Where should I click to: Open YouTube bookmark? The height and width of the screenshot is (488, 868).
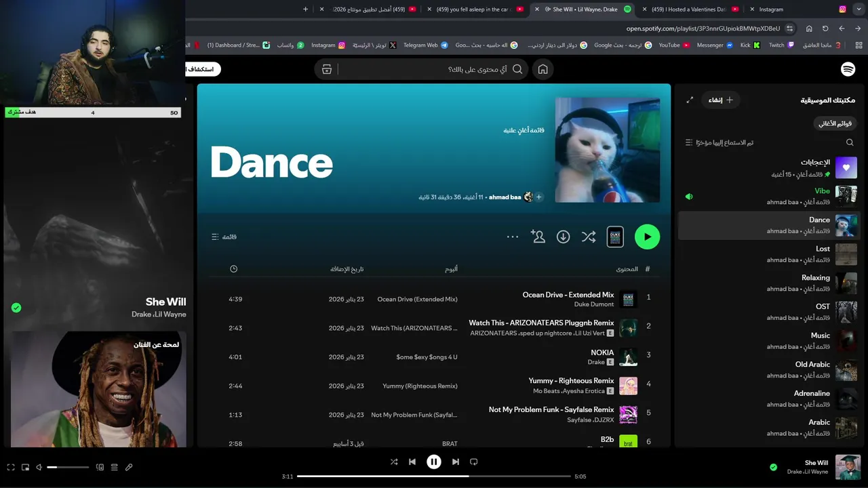point(674,45)
